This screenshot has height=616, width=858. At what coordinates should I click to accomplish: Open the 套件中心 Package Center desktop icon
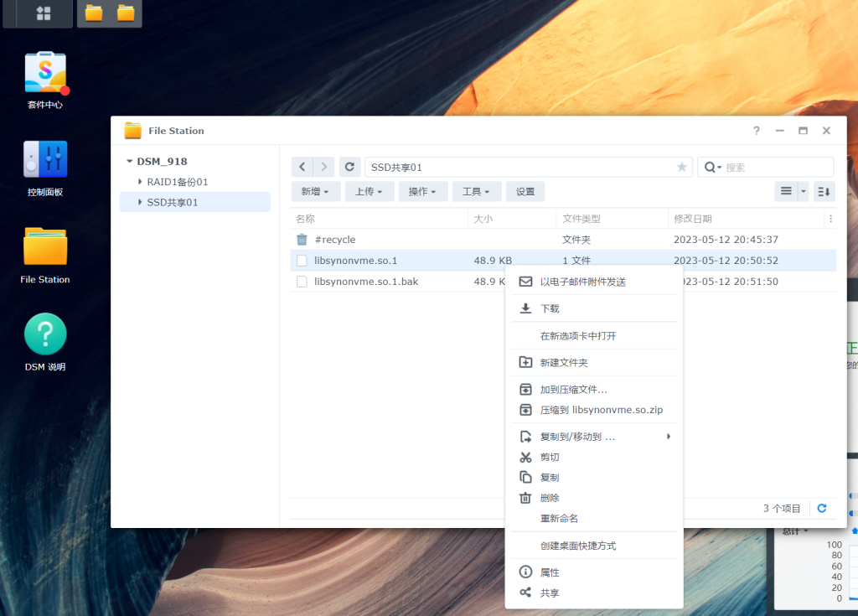(x=45, y=75)
